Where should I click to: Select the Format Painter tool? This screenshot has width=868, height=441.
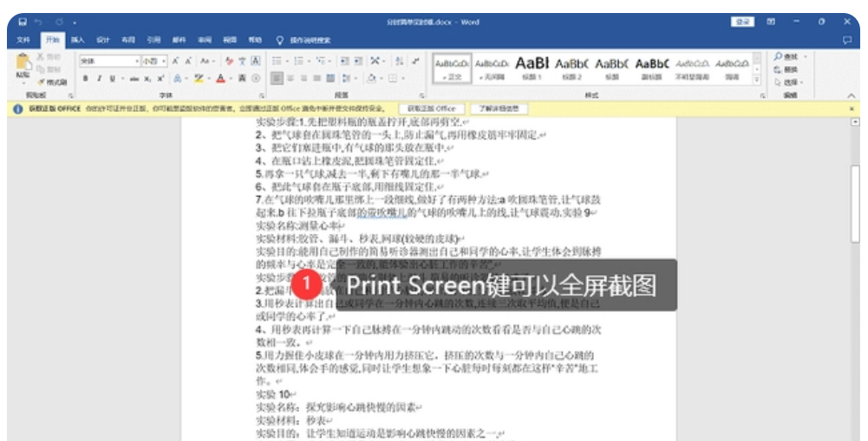point(55,81)
